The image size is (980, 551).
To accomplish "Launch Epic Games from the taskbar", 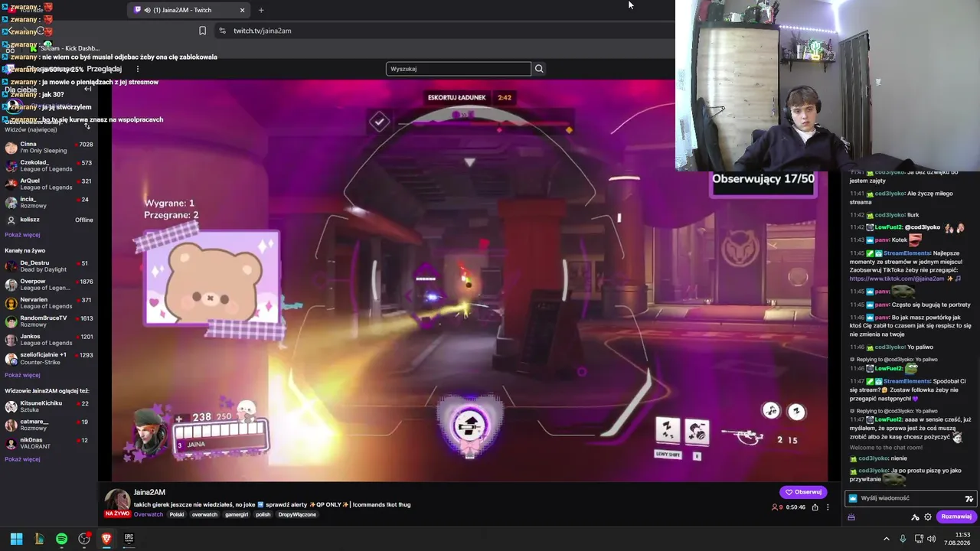I will point(129,539).
